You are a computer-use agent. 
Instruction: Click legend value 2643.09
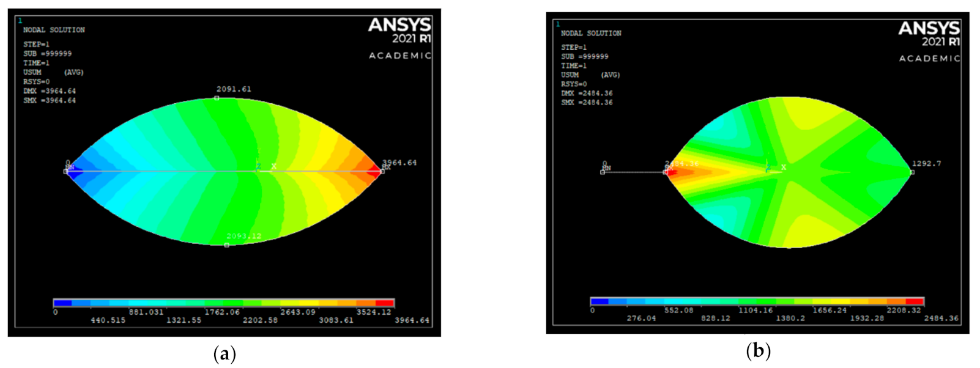tap(298, 312)
